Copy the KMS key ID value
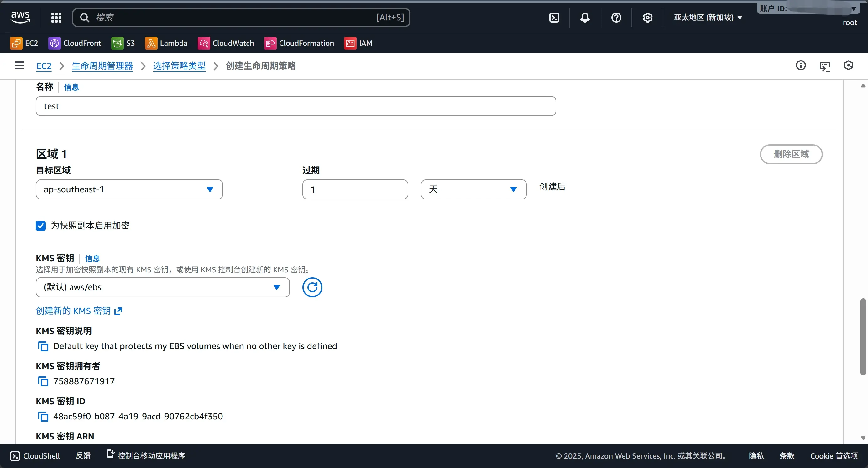The width and height of the screenshot is (868, 468). coord(43,417)
